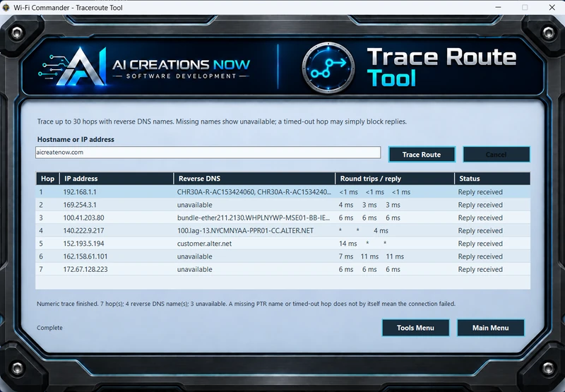Select hop with IP 140.222.9.217
Viewport: 565px width, 392px height.
pyautogui.click(x=283, y=230)
